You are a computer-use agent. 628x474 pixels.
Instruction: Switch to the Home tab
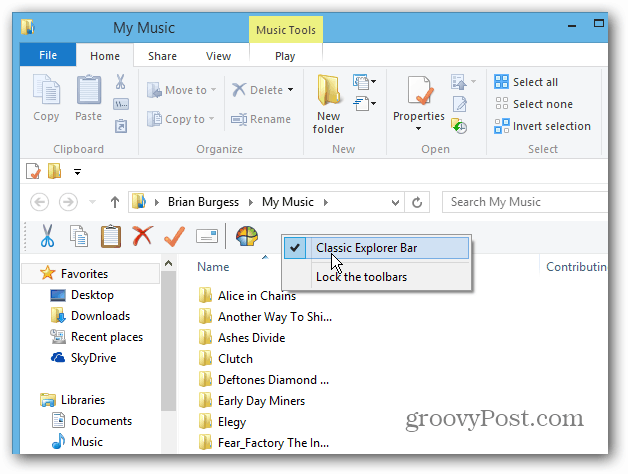pyautogui.click(x=105, y=56)
